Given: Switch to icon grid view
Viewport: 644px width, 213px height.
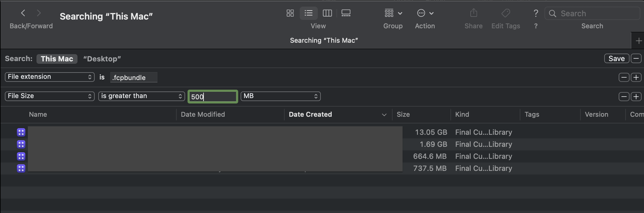Looking at the screenshot, I should coord(290,13).
